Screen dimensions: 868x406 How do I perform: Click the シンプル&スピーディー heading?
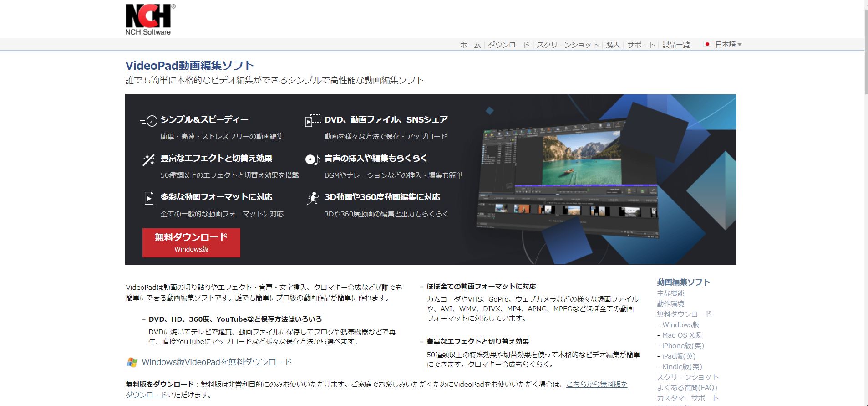pyautogui.click(x=204, y=119)
